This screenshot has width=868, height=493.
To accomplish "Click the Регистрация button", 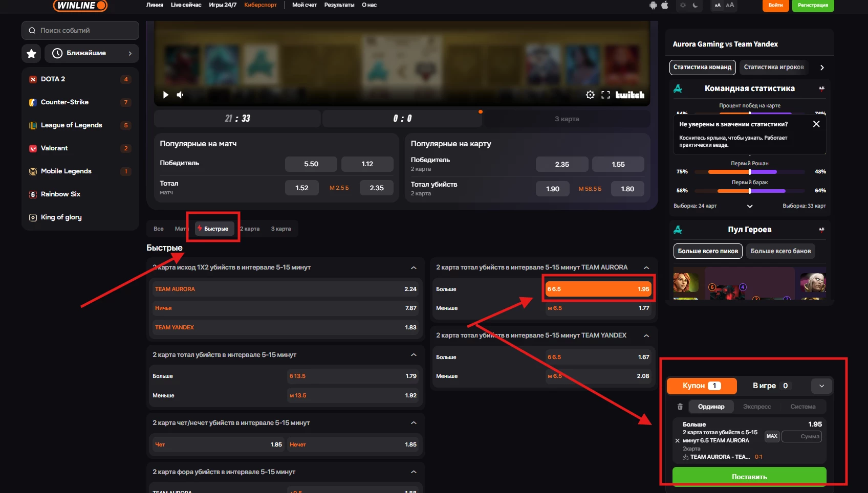I will coord(813,5).
